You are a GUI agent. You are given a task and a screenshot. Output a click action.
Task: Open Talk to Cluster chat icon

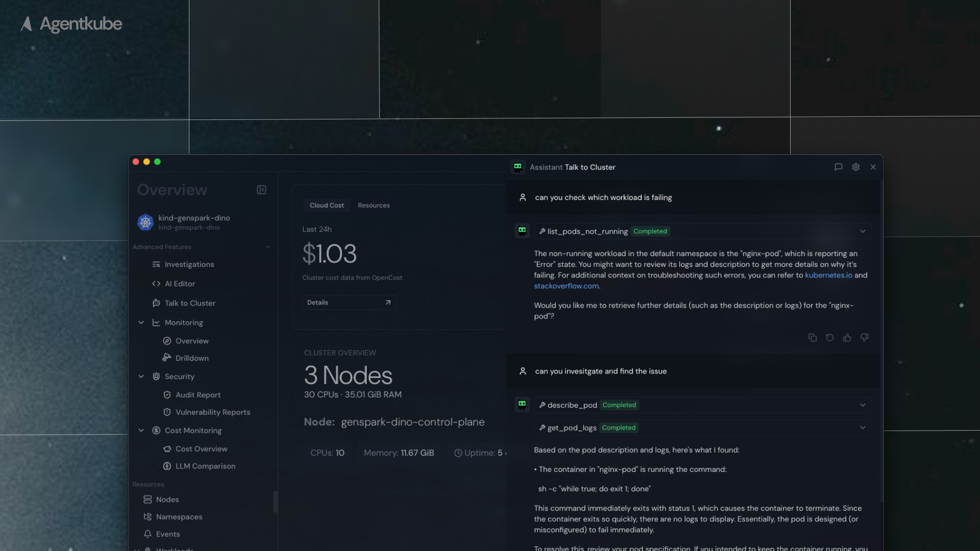pos(157,303)
